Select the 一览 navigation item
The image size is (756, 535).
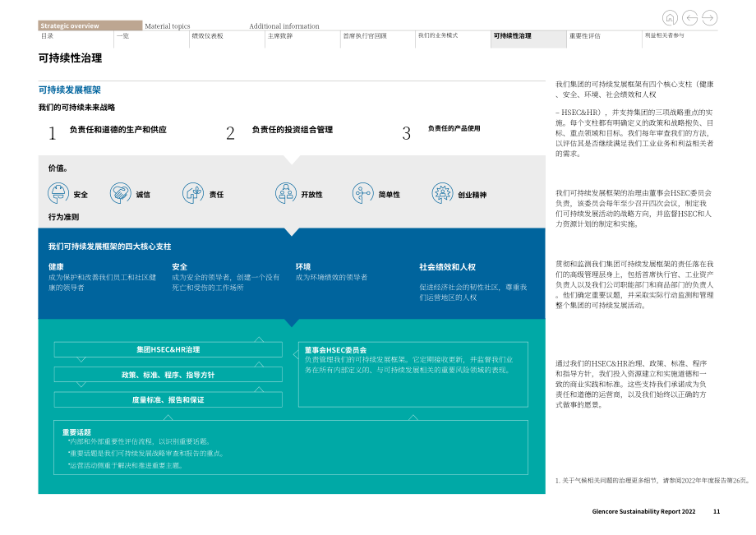click(x=122, y=36)
